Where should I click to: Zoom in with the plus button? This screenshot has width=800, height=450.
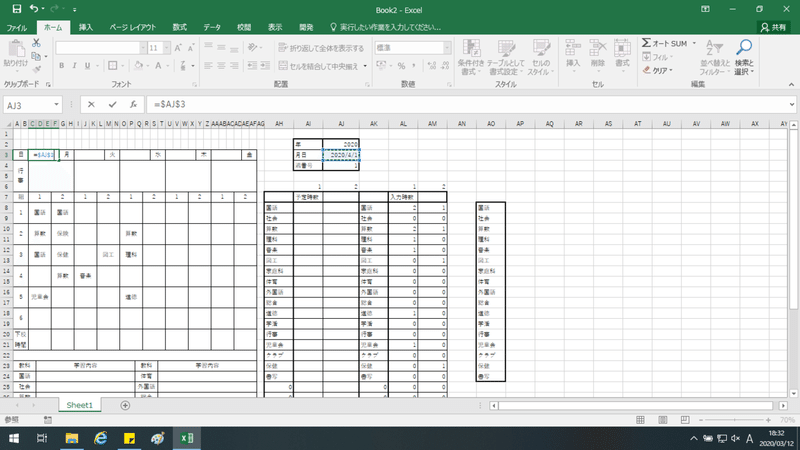768,420
